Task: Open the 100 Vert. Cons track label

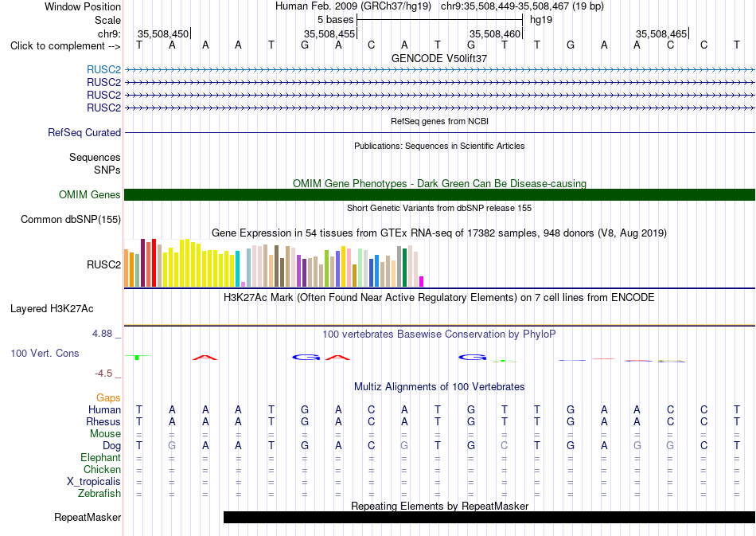Action: [x=45, y=353]
